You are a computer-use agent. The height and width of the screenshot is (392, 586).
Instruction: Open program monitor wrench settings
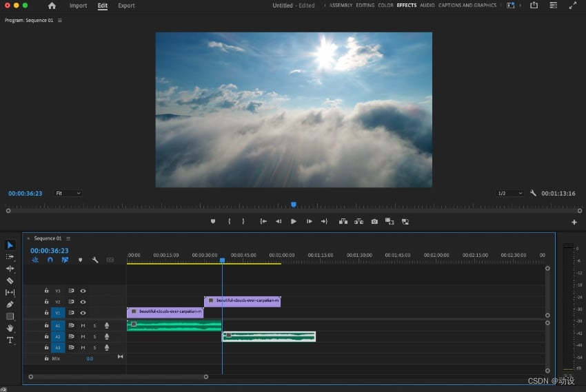pyautogui.click(x=534, y=193)
